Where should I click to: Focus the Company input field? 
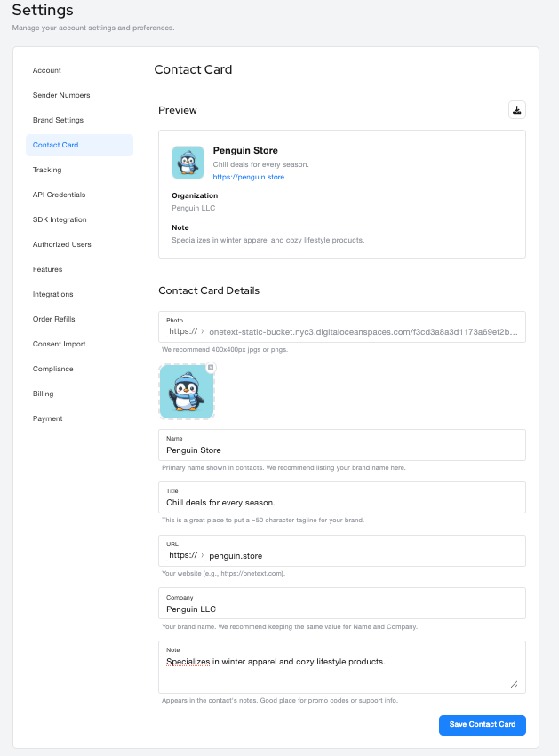pyautogui.click(x=342, y=609)
